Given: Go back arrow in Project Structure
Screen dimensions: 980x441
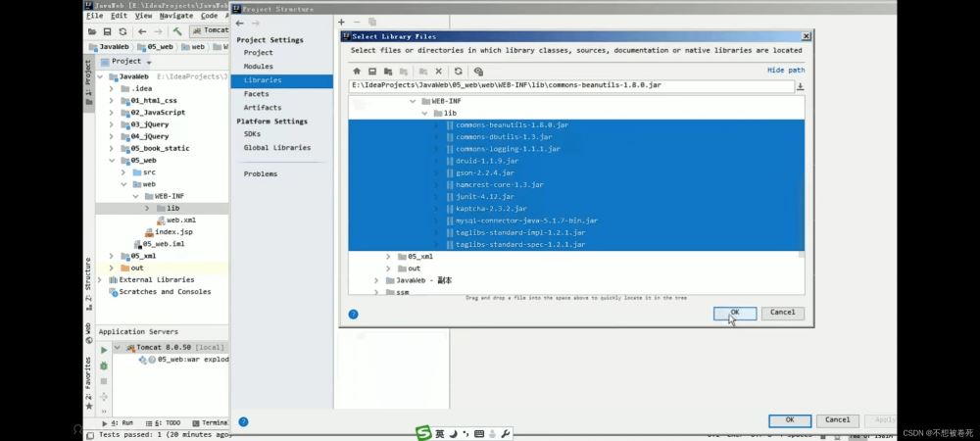Looking at the screenshot, I should [x=239, y=24].
